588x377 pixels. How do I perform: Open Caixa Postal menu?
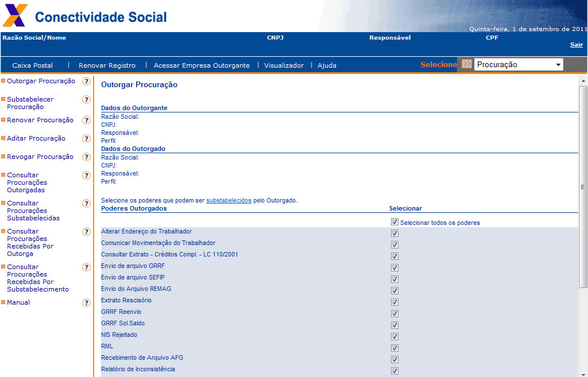coord(33,65)
